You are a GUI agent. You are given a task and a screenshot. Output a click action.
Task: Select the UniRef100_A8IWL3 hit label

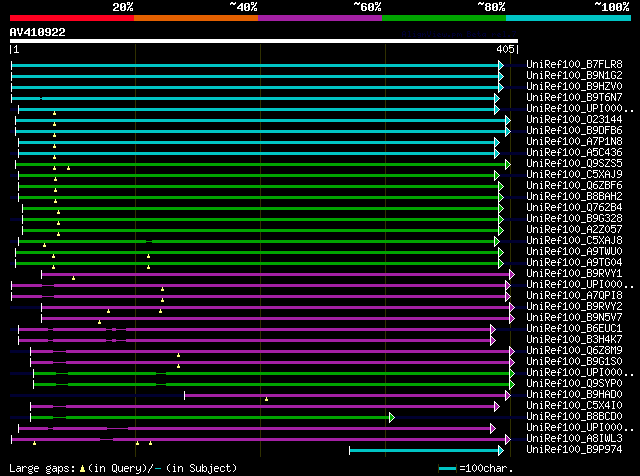point(574,438)
